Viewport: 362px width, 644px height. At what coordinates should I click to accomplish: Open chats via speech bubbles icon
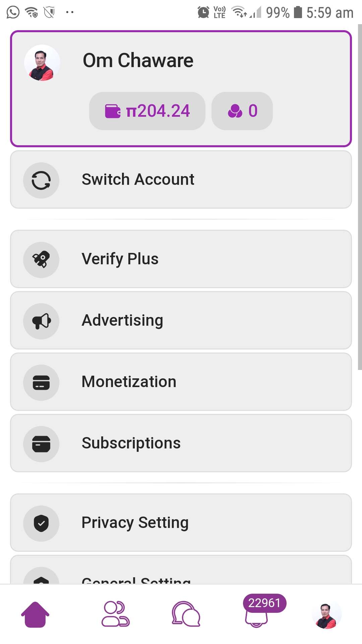(x=186, y=614)
